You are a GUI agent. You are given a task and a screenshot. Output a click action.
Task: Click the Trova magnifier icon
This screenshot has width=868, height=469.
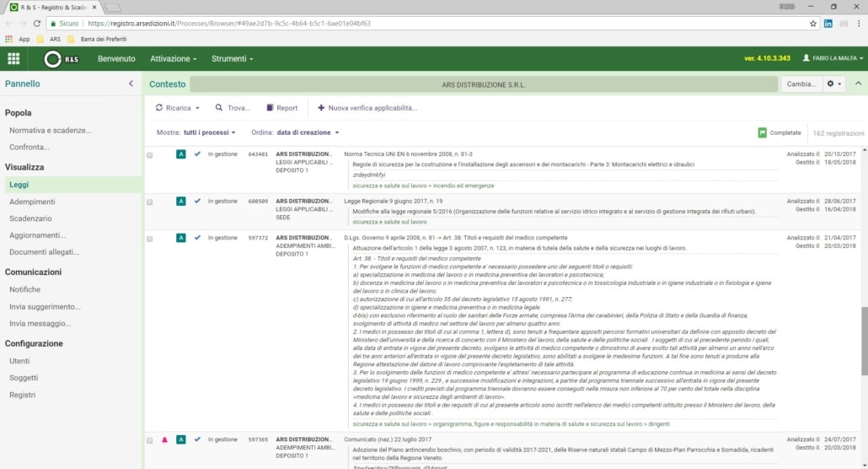(218, 107)
